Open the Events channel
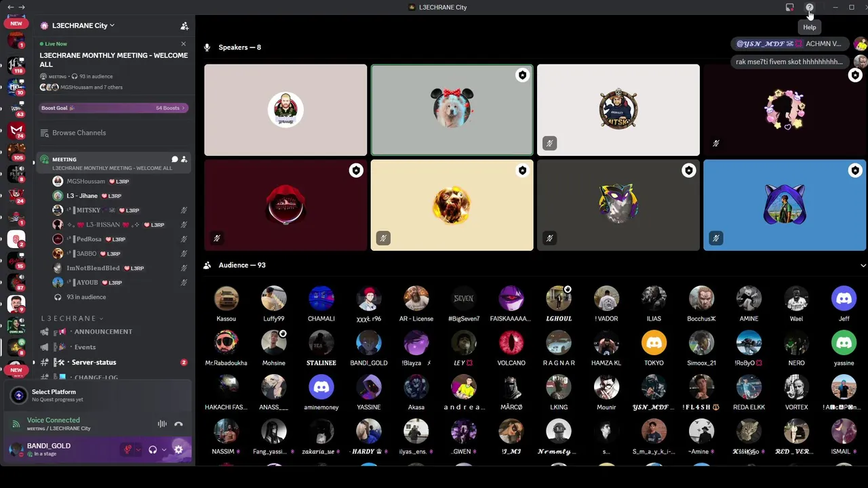This screenshot has width=868, height=488. 85,347
